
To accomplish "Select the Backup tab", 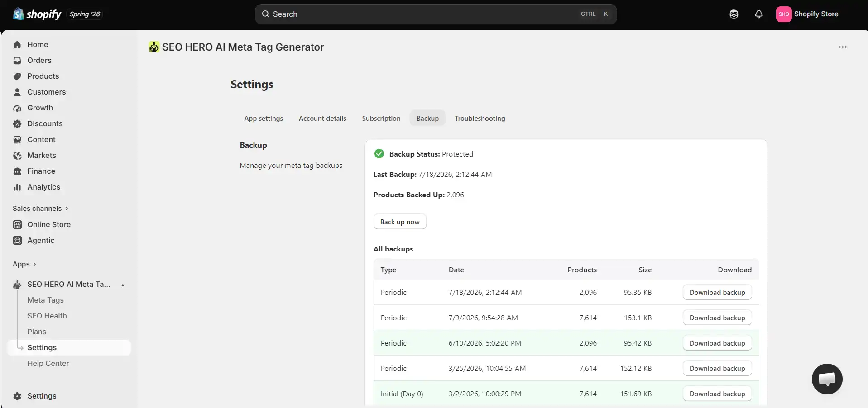I will (x=427, y=118).
